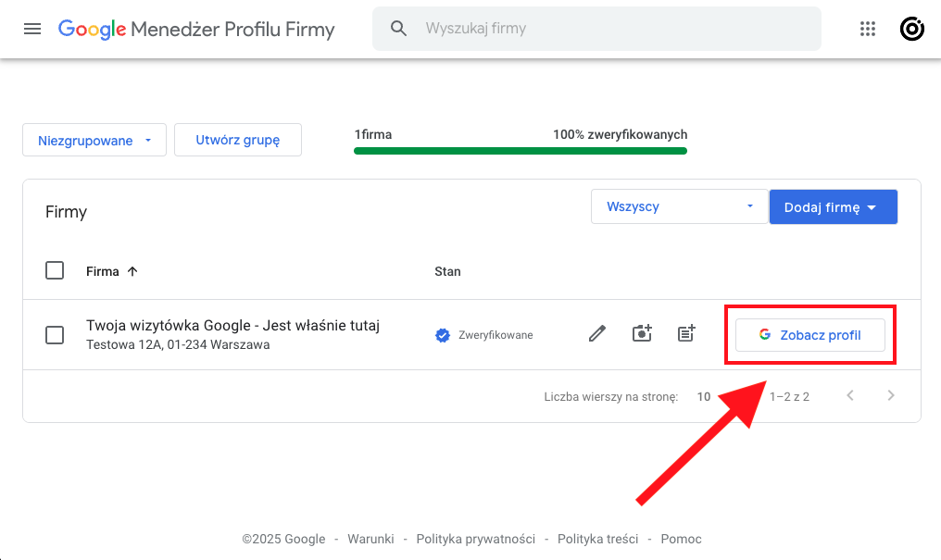
Task: Click the Stan column header
Action: click(x=447, y=271)
